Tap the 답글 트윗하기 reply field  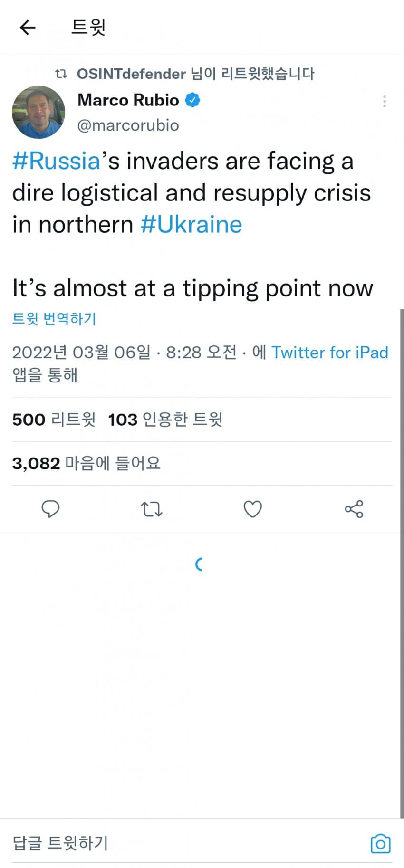pos(60,843)
